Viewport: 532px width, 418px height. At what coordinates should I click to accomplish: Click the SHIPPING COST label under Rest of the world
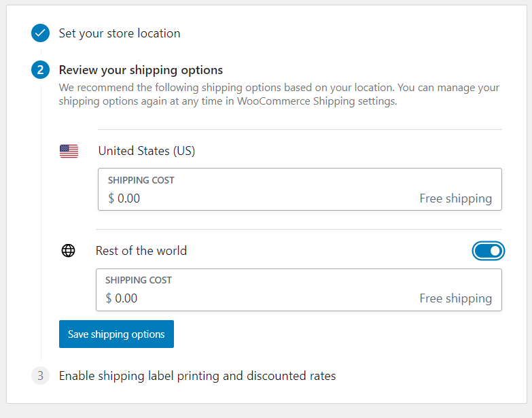[138, 280]
